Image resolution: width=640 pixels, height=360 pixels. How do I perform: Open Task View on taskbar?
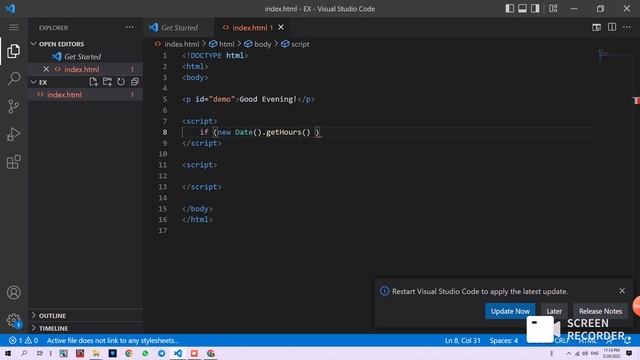click(40, 353)
